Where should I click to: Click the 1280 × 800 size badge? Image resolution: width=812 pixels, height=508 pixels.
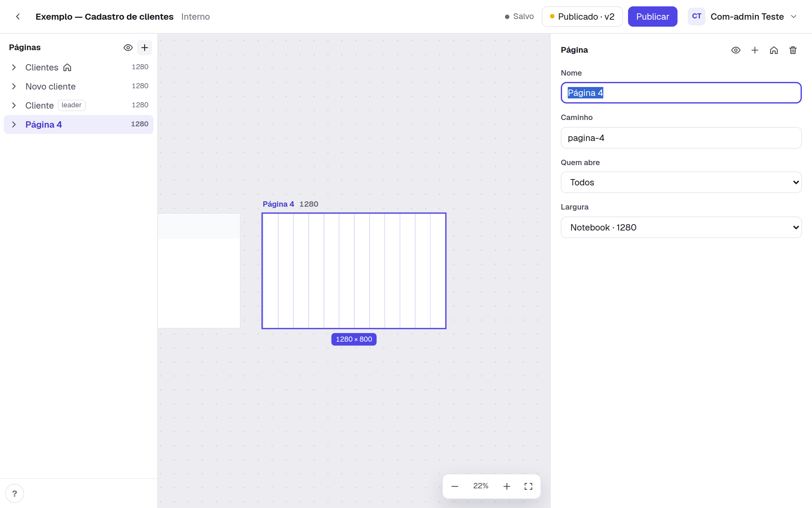pos(354,339)
